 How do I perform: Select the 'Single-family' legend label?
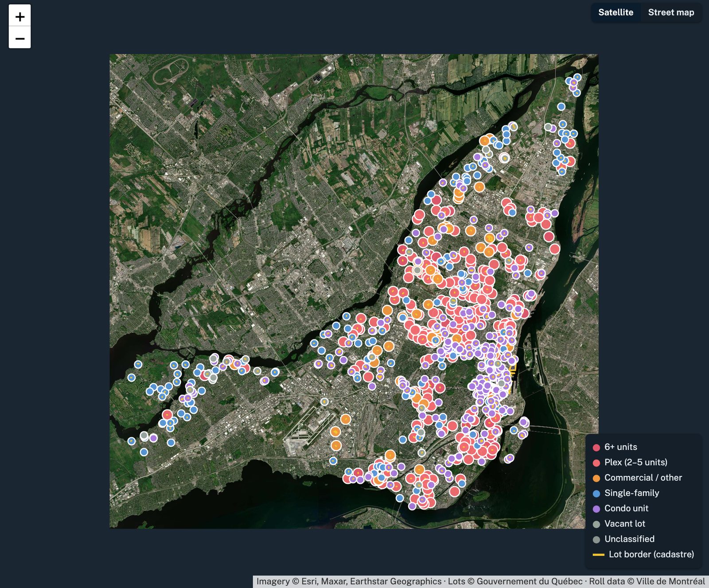[x=632, y=493]
